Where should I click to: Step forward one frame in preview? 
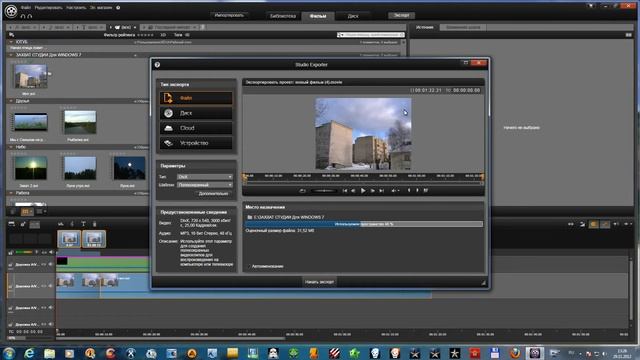tap(373, 191)
